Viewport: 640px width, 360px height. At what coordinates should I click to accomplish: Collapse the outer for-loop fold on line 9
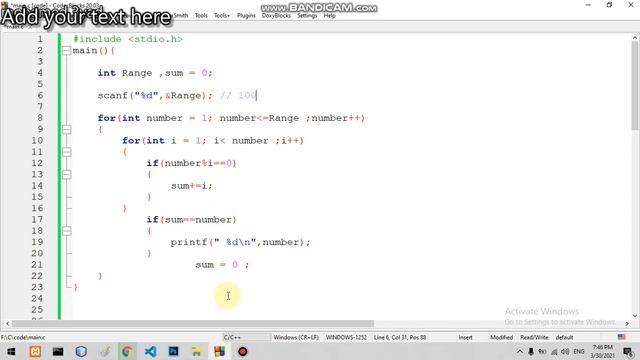[67, 129]
